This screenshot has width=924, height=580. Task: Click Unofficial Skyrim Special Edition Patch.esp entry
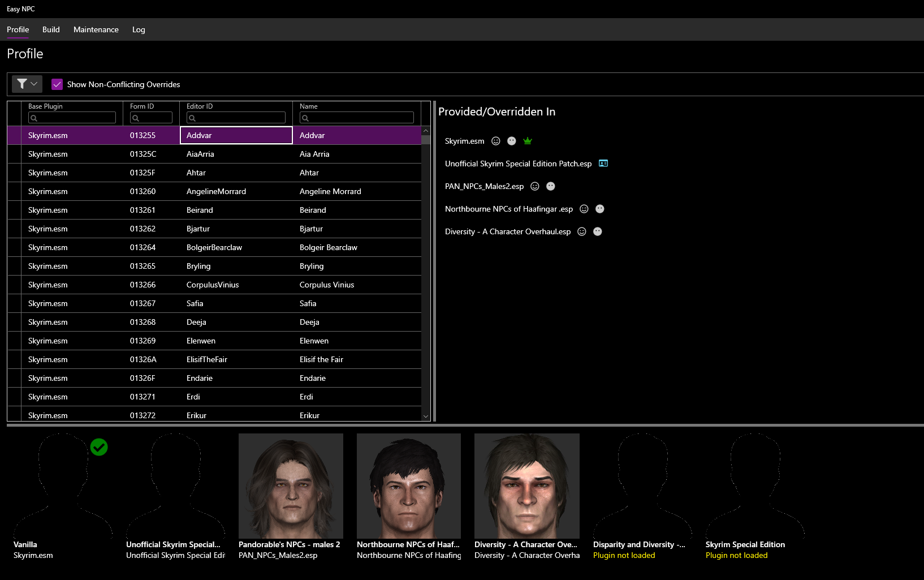tap(518, 164)
